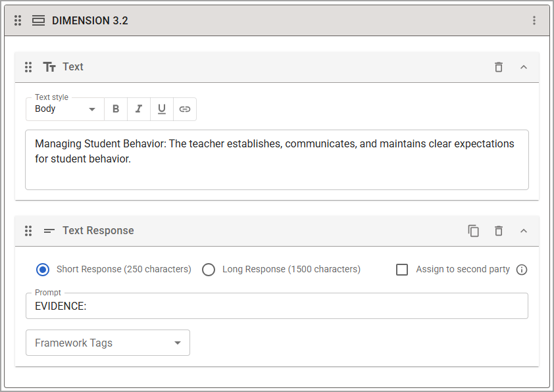The height and width of the screenshot is (392, 554).
Task: Click the Text Response drag handle
Action: [x=28, y=231]
